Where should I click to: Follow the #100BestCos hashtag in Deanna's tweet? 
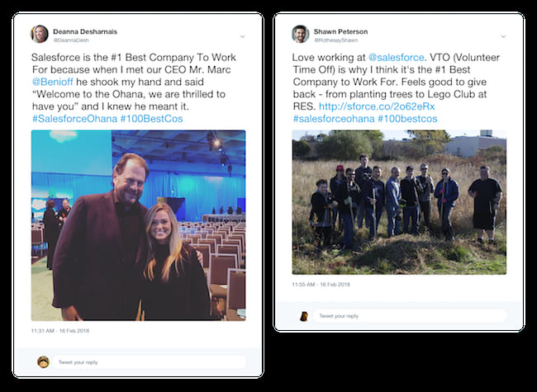[151, 119]
